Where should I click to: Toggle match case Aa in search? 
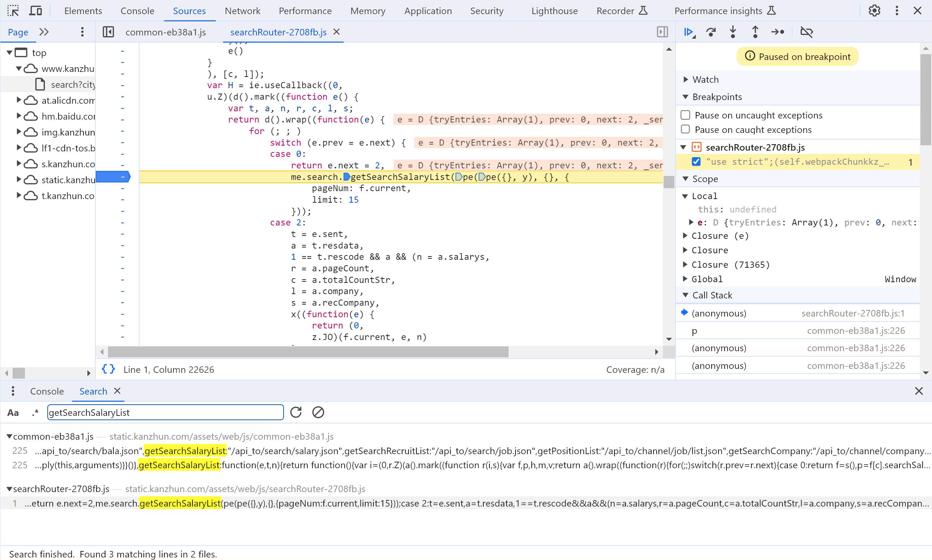click(13, 413)
